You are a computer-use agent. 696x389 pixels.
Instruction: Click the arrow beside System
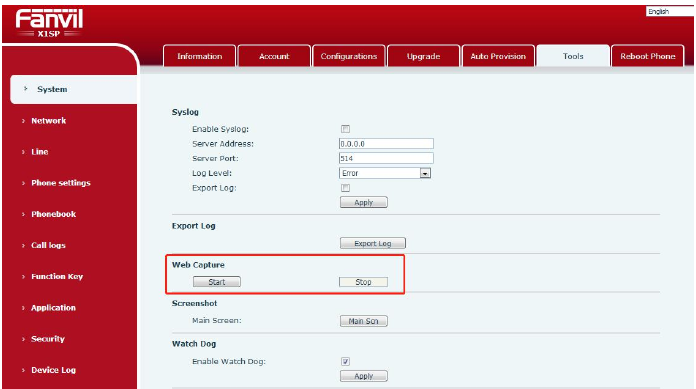[26, 89]
